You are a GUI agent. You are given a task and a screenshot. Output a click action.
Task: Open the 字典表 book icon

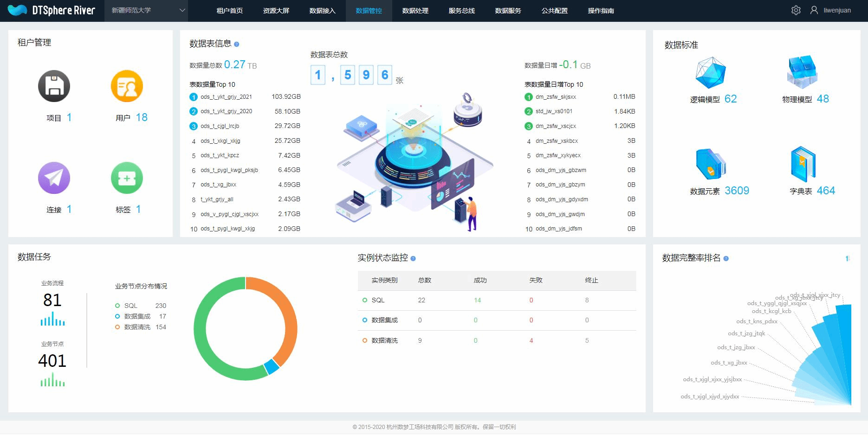click(x=803, y=164)
